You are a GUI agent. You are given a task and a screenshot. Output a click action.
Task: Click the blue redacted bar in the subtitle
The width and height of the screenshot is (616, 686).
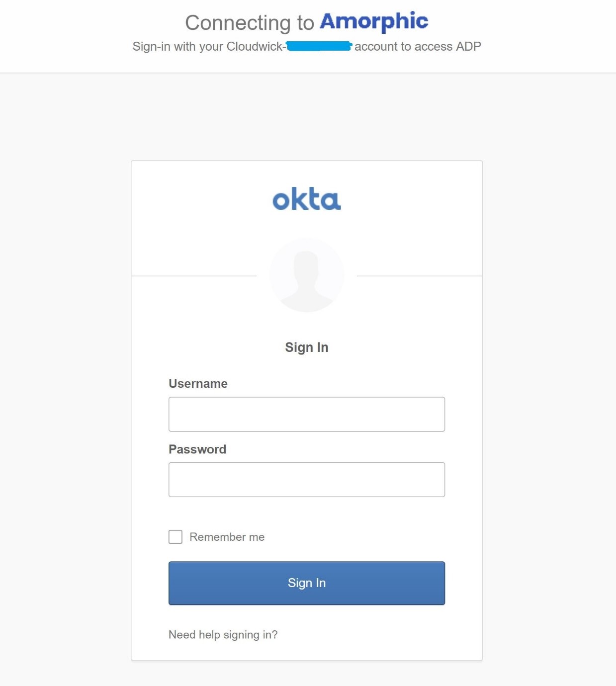click(319, 46)
